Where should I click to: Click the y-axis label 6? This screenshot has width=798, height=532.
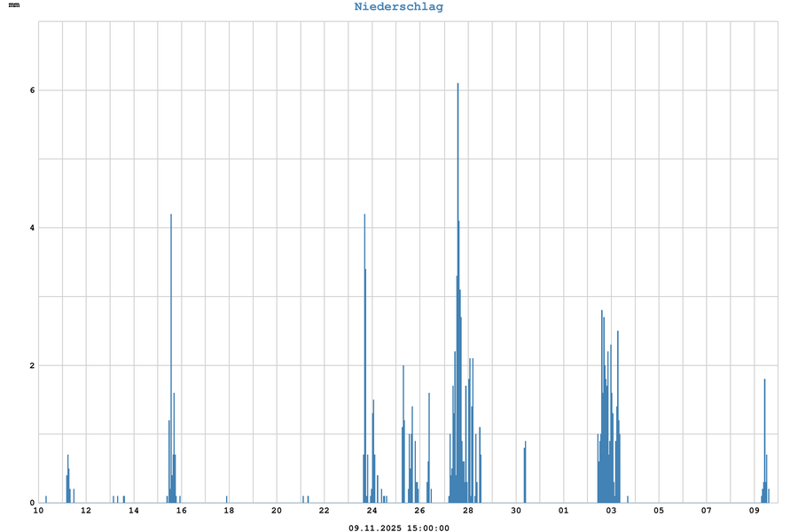point(30,90)
